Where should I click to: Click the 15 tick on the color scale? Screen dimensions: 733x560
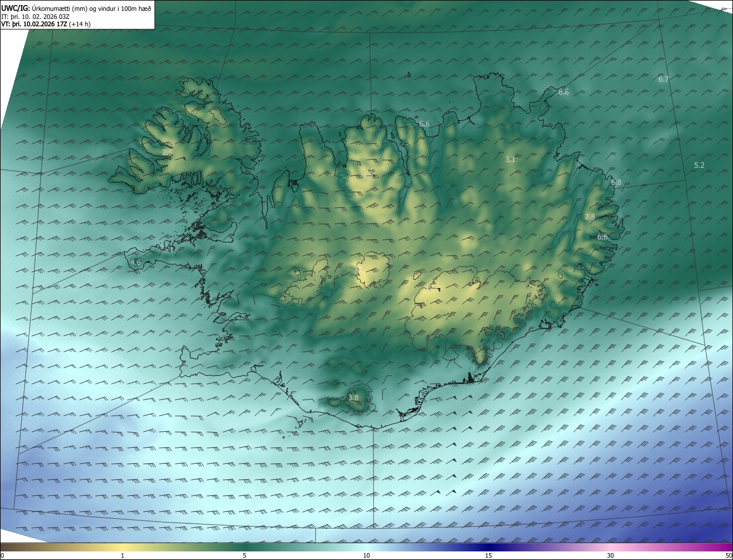[x=488, y=556]
